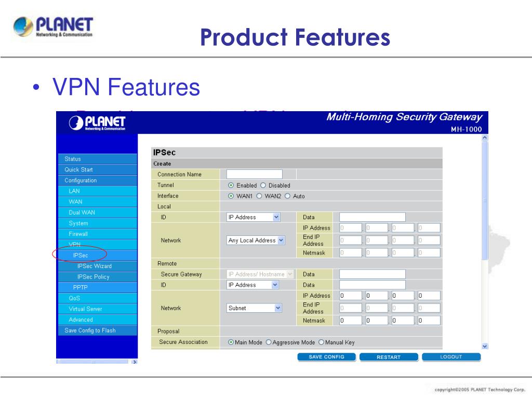Click the Connection Name input field
The width and height of the screenshot is (532, 399).
[x=255, y=174]
